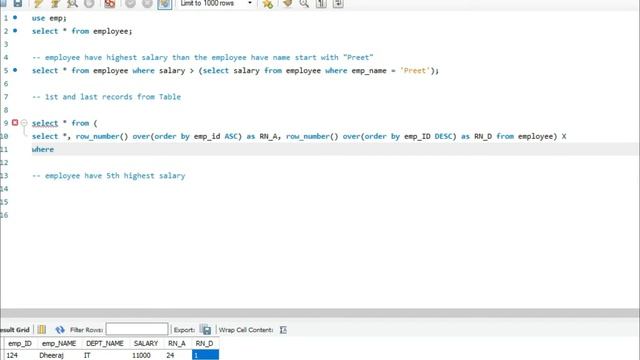Run Explain plan with the magnifier-lightning icon

72,4
